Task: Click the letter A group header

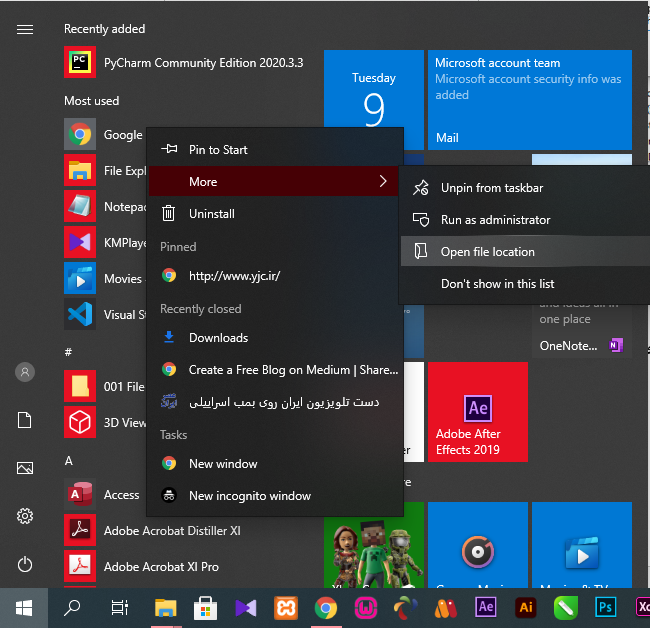Action: pos(69,460)
